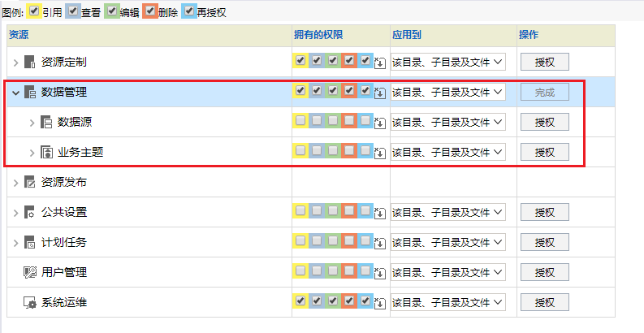This screenshot has height=333, width=644.
Task: Click 授权 button for 用户管理
Action: tap(545, 272)
